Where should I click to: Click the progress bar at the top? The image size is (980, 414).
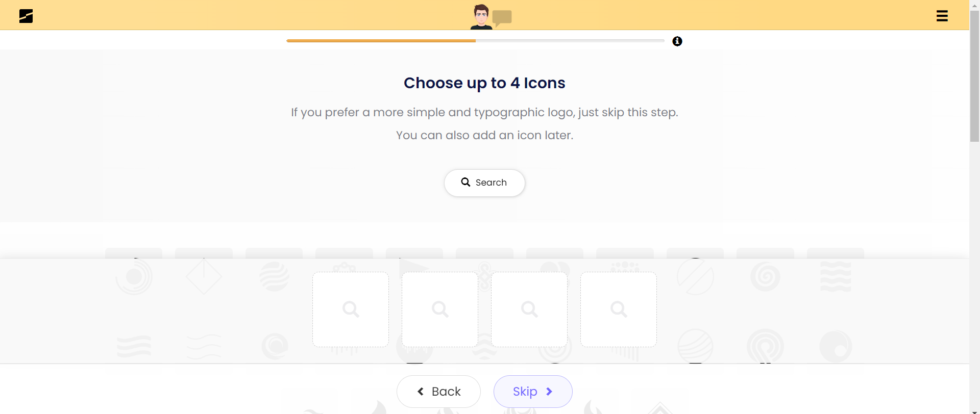[475, 41]
